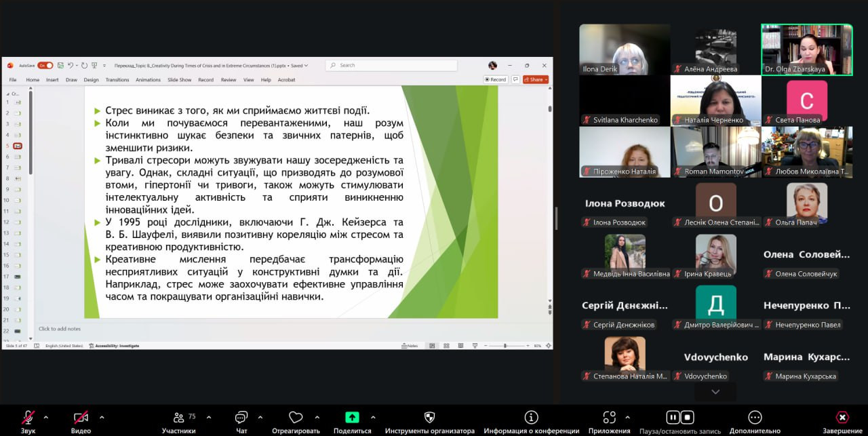Click the orange Share button in PowerPoint
Image resolution: width=868 pixels, height=436 pixels.
click(x=536, y=79)
